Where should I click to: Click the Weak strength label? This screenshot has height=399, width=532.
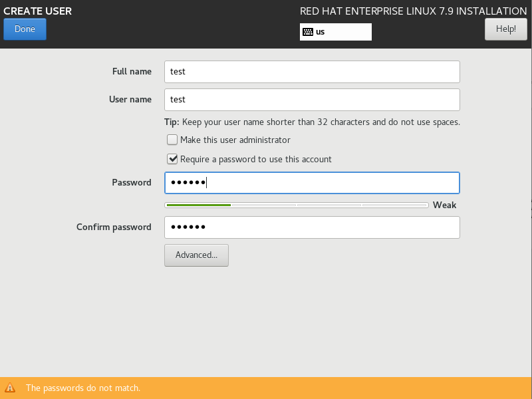(444, 205)
